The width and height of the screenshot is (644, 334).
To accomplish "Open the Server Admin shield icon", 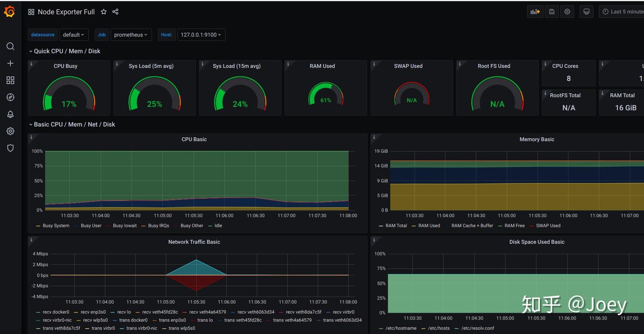I will (10, 148).
